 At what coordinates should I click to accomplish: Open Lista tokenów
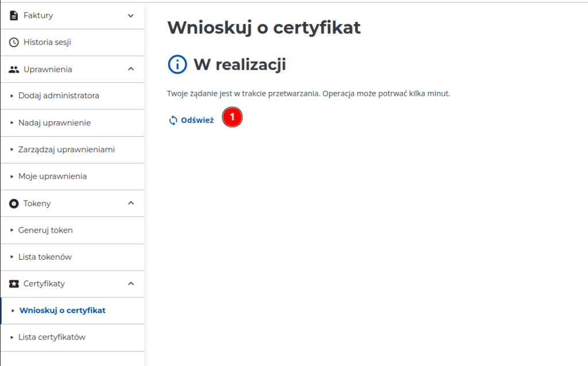point(45,257)
